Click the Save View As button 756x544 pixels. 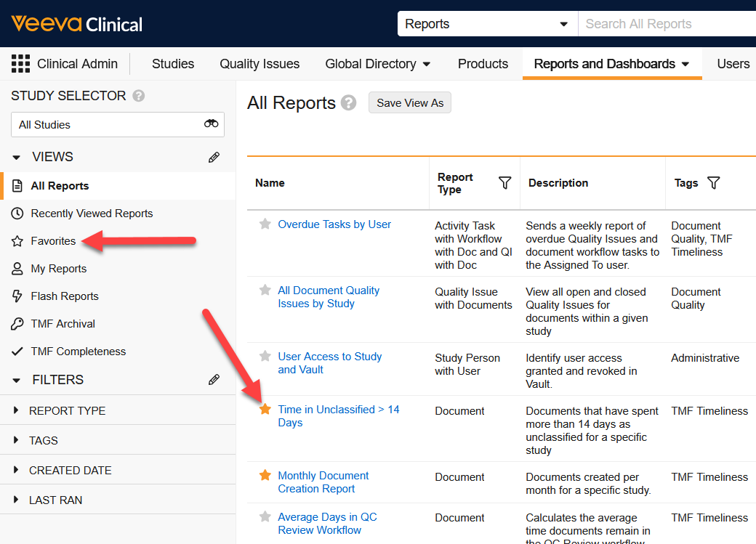pyautogui.click(x=409, y=102)
